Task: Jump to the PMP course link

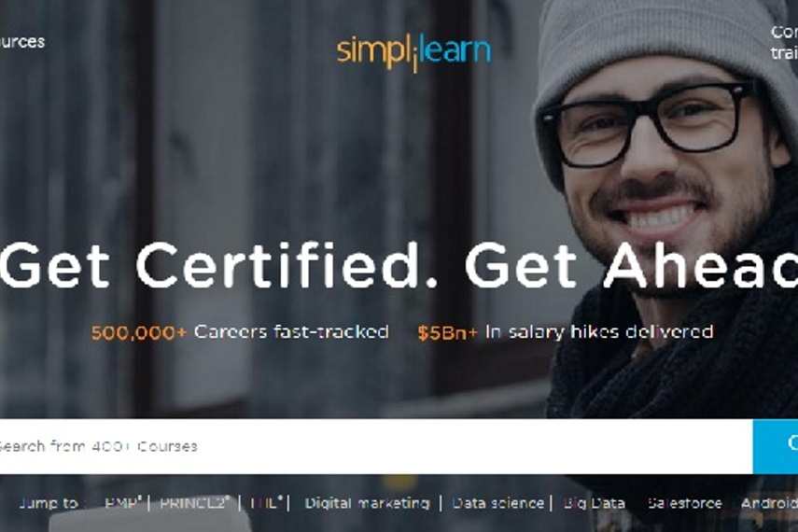Action: 123,503
